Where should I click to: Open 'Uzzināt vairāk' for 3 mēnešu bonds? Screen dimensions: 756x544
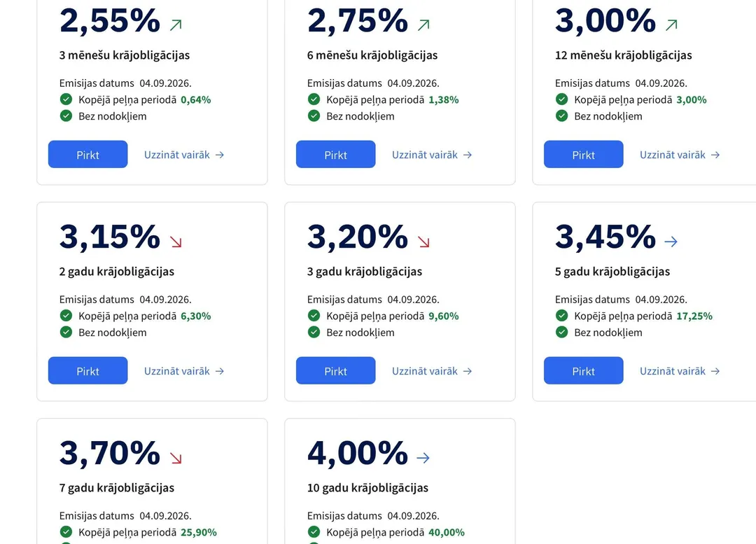184,155
